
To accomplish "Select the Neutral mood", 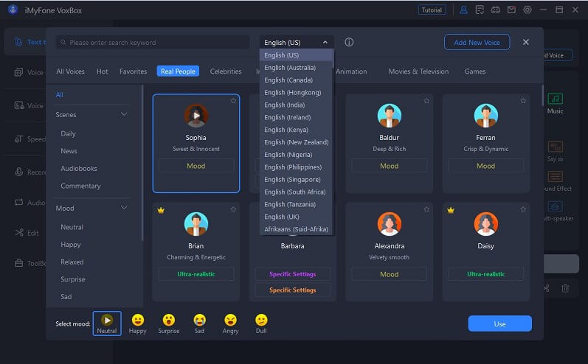I will [107, 323].
